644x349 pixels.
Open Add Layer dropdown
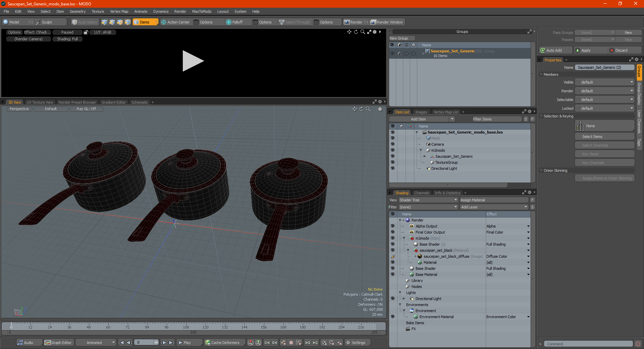494,207
